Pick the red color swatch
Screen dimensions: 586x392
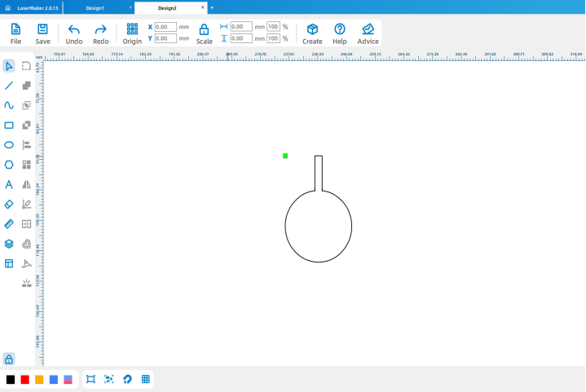click(25, 380)
